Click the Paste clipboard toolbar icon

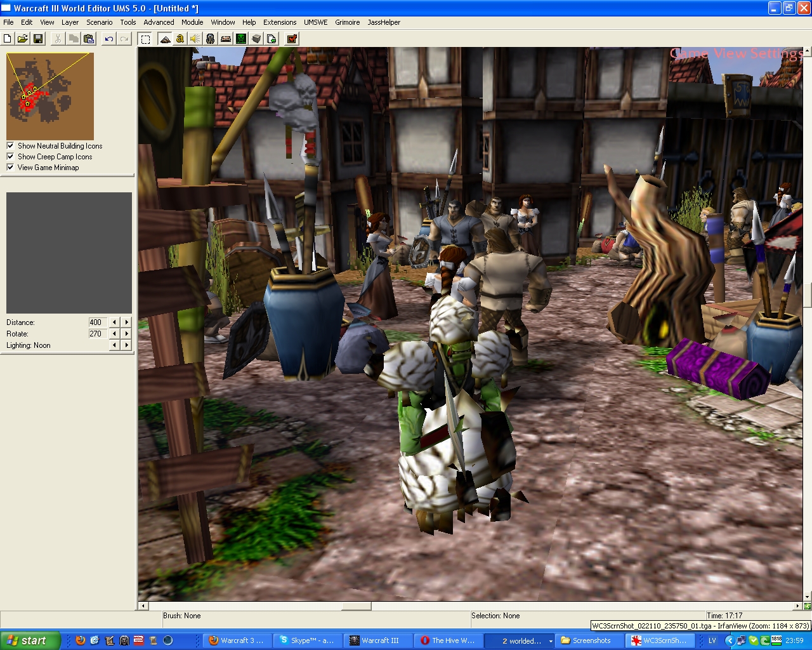point(89,39)
